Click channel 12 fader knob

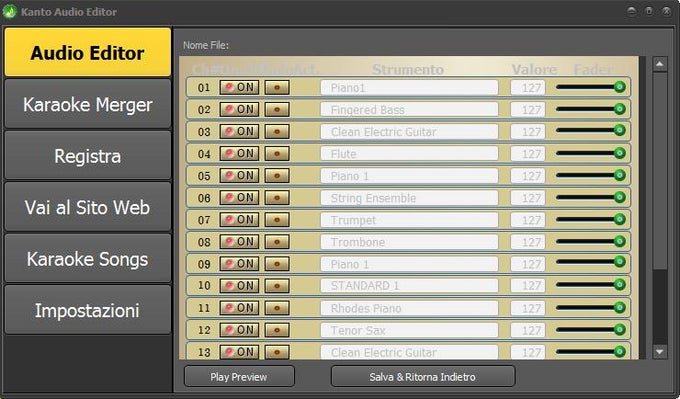click(x=620, y=329)
